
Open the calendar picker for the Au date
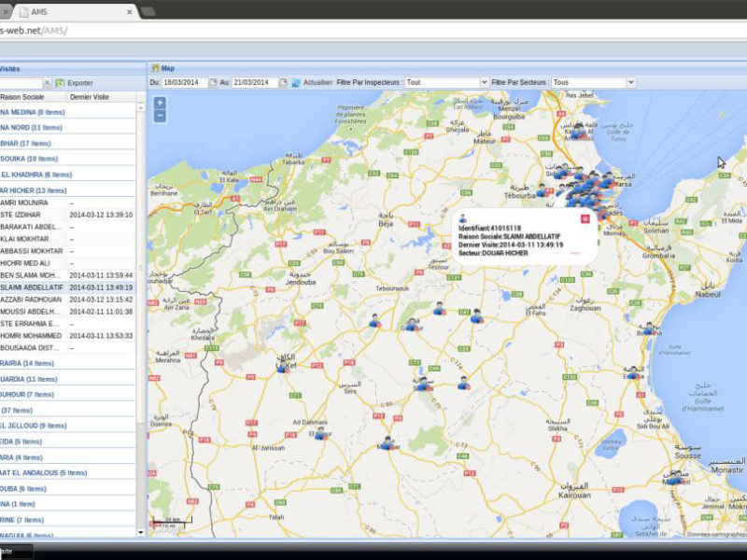(x=284, y=82)
